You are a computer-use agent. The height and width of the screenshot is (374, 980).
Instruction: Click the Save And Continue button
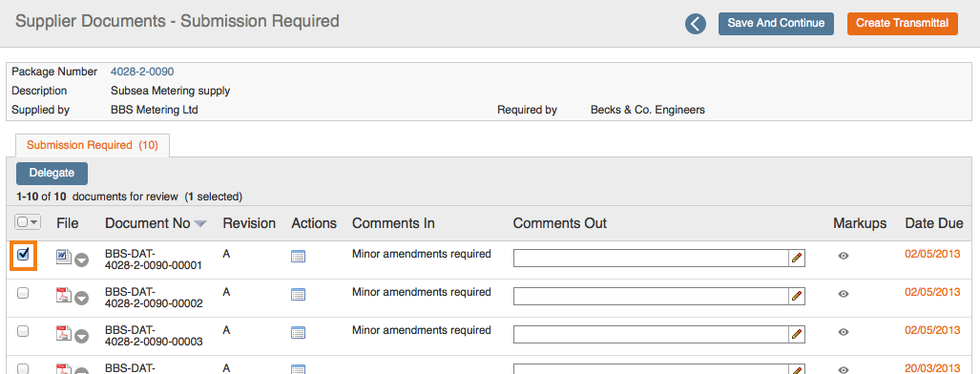pos(776,23)
